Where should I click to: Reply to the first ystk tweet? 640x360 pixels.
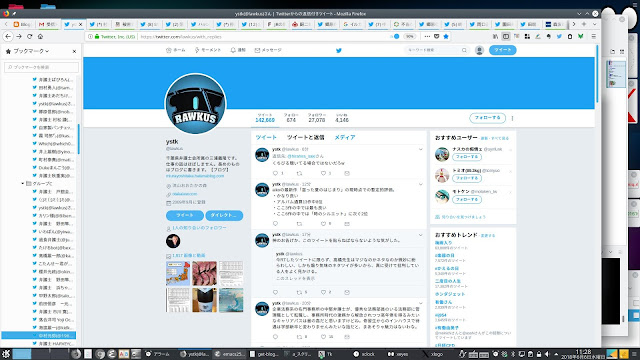(276, 173)
